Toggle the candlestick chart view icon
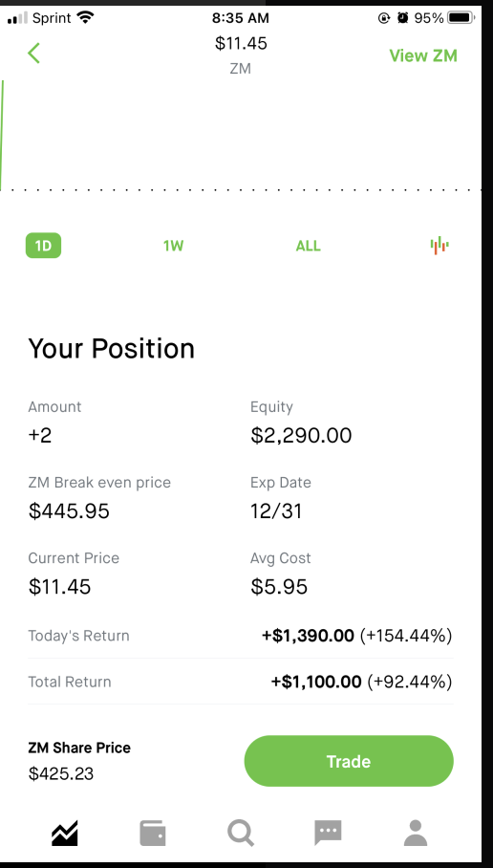The image size is (493, 868). tap(439, 246)
